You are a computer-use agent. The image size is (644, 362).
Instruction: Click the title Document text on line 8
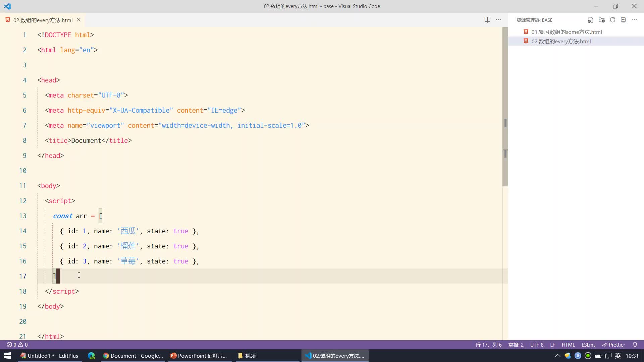coord(86,140)
